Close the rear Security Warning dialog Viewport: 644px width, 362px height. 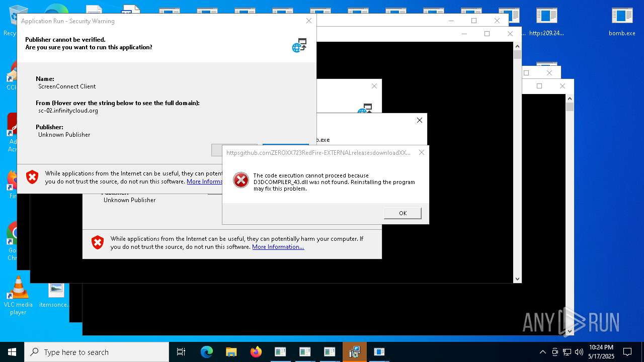pyautogui.click(x=374, y=86)
